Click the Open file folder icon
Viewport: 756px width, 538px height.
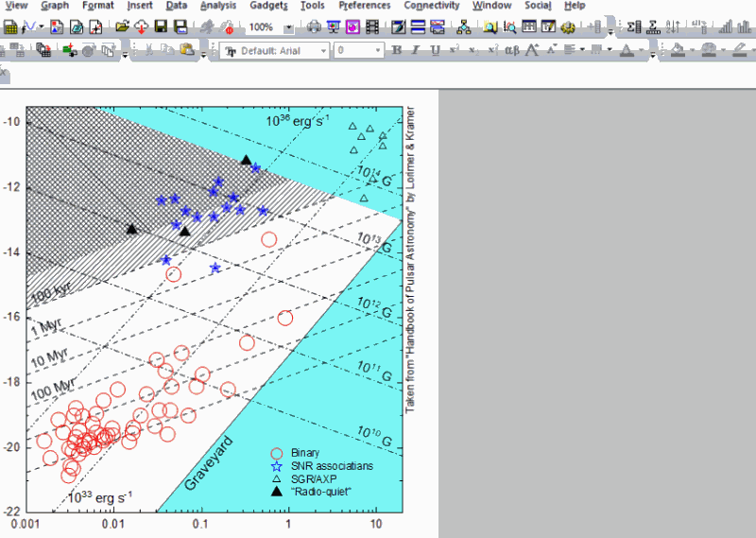(x=122, y=27)
